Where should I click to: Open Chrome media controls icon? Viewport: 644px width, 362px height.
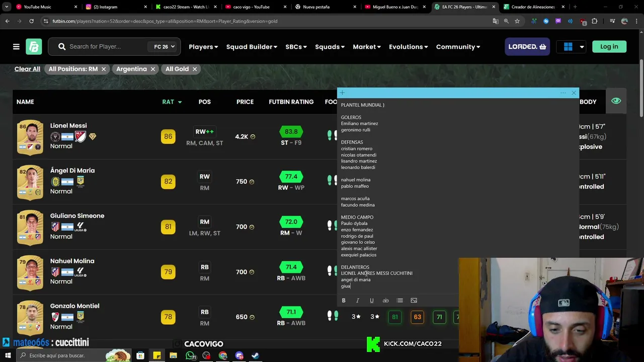(x=612, y=21)
